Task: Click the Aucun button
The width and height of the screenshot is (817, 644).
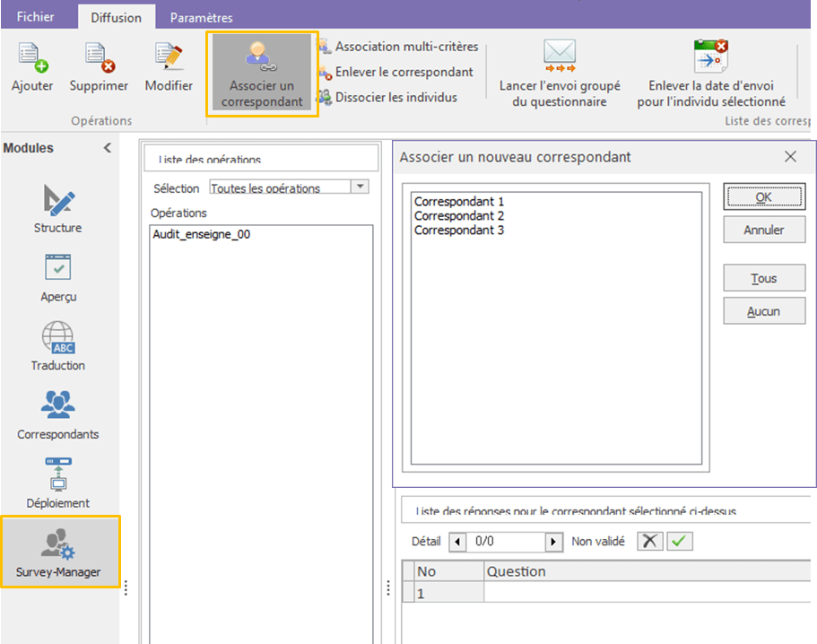Action: click(x=764, y=311)
